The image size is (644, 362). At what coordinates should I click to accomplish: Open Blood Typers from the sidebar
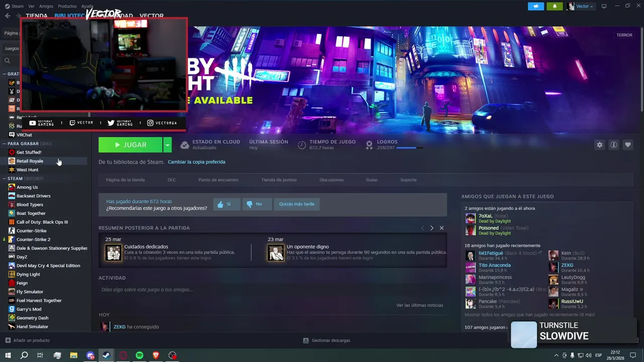30,205
